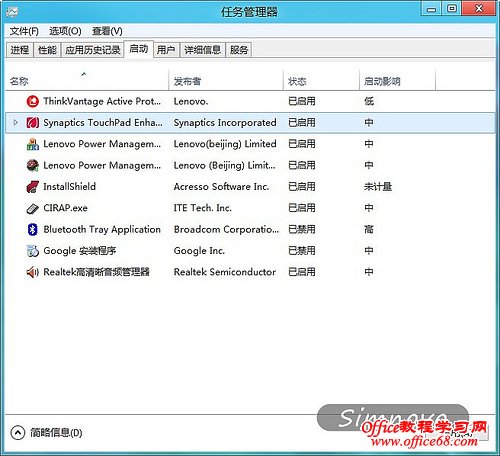500x456 pixels.
Task: Minimize the 任务管理器 window
Action: pyautogui.click(x=431, y=9)
